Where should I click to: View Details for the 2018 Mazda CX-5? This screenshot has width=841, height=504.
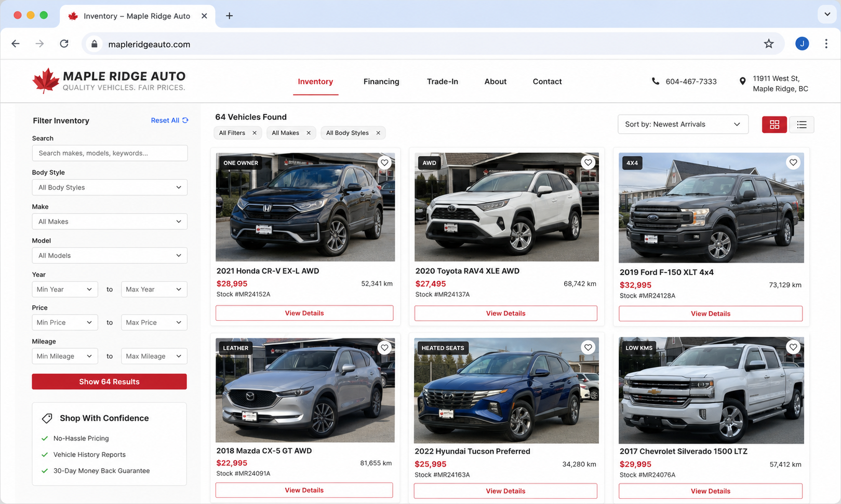click(304, 490)
